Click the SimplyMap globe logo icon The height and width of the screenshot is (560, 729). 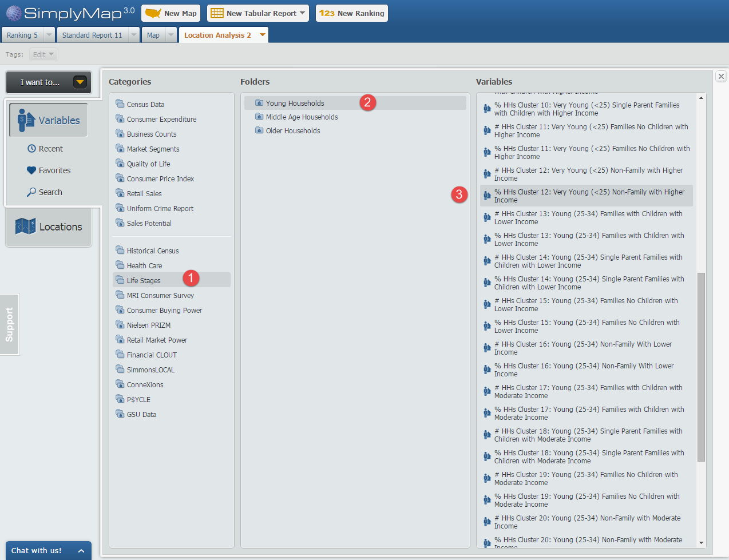point(14,13)
